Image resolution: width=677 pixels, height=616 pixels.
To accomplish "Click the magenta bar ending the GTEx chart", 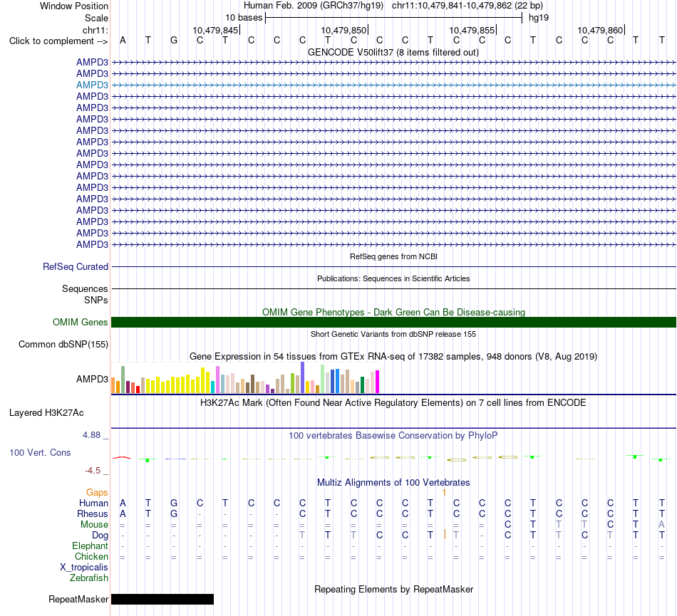I will (x=378, y=382).
